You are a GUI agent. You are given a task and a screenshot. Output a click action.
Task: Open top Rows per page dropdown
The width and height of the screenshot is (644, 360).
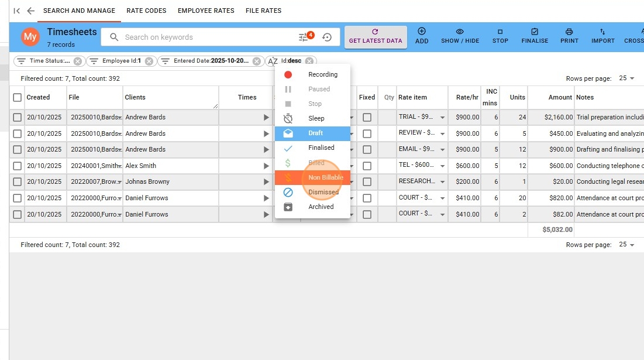click(x=627, y=78)
